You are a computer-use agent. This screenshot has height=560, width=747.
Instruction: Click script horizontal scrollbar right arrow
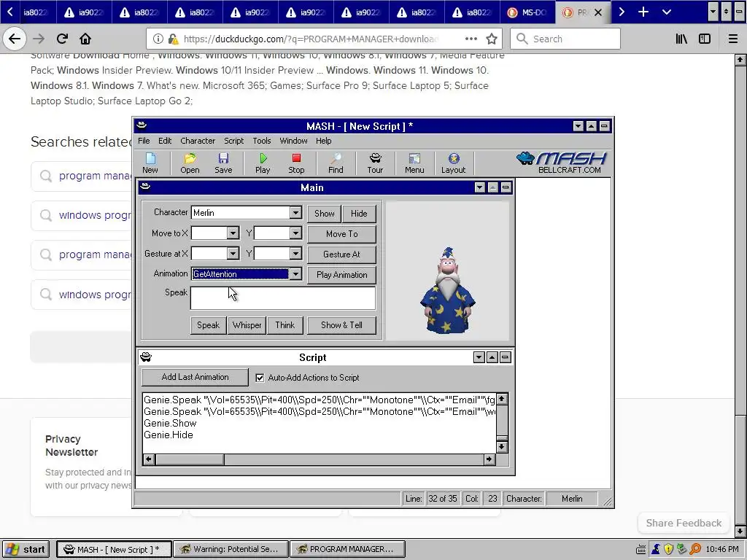[x=489, y=459]
